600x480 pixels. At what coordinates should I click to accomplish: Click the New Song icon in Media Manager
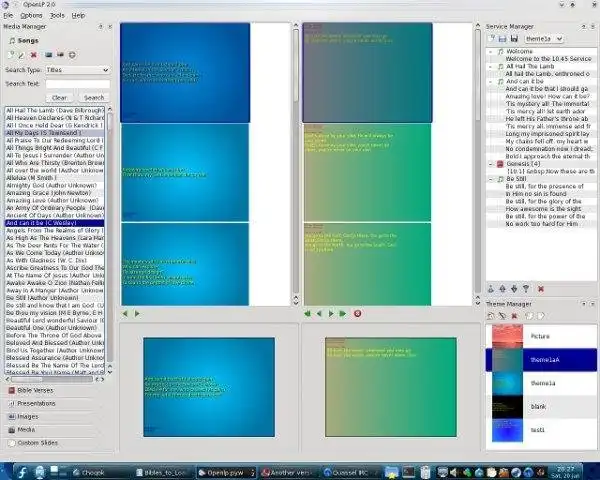[11, 55]
